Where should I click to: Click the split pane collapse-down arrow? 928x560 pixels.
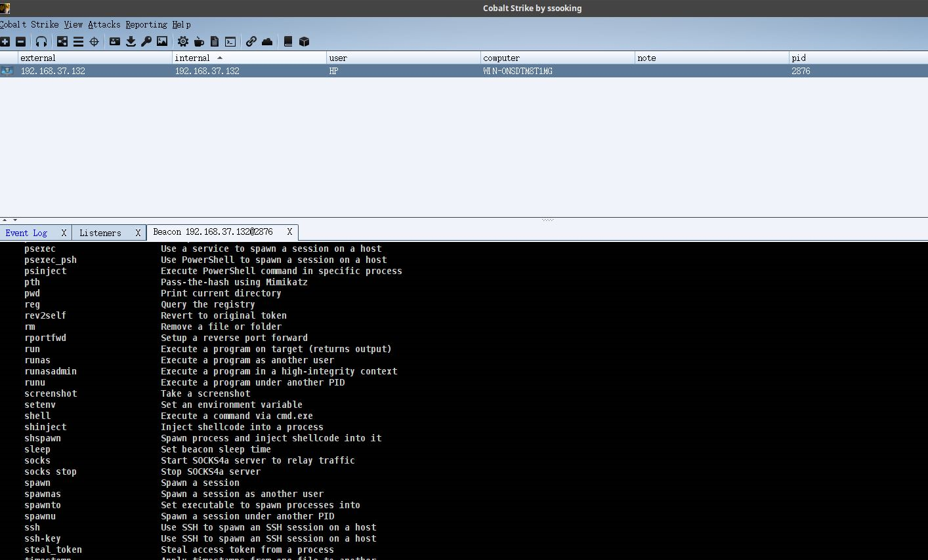(15, 220)
